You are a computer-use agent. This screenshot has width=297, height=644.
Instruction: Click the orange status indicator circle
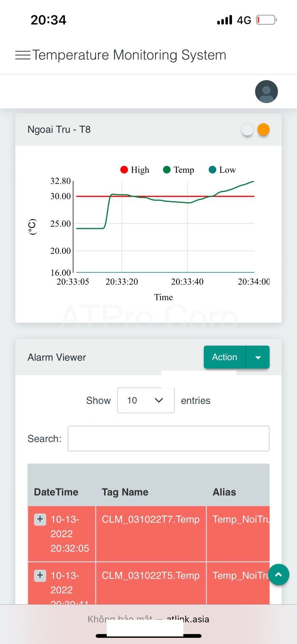pos(263,130)
